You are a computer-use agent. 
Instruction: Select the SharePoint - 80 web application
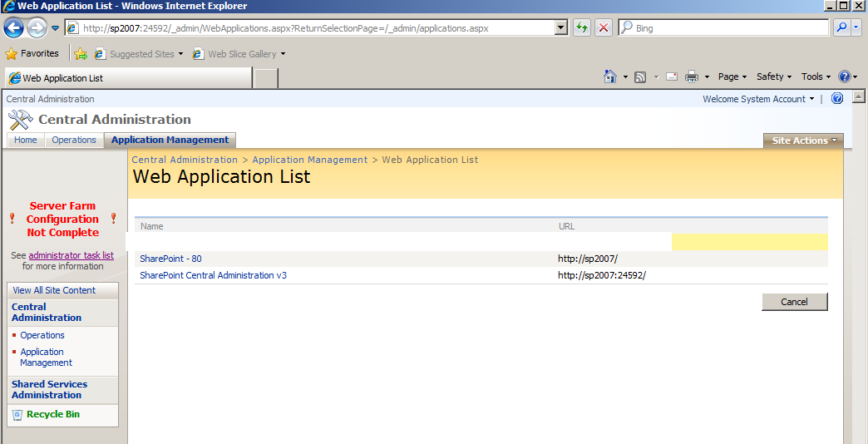pyautogui.click(x=170, y=259)
